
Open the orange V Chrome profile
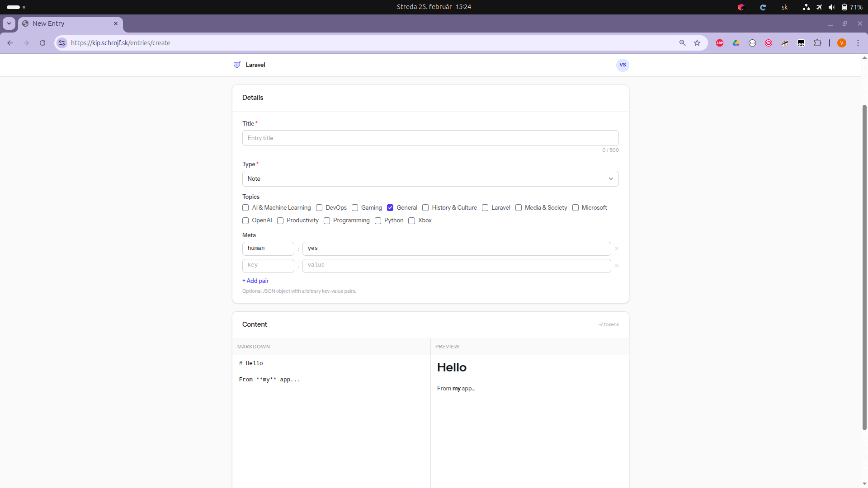coord(842,43)
